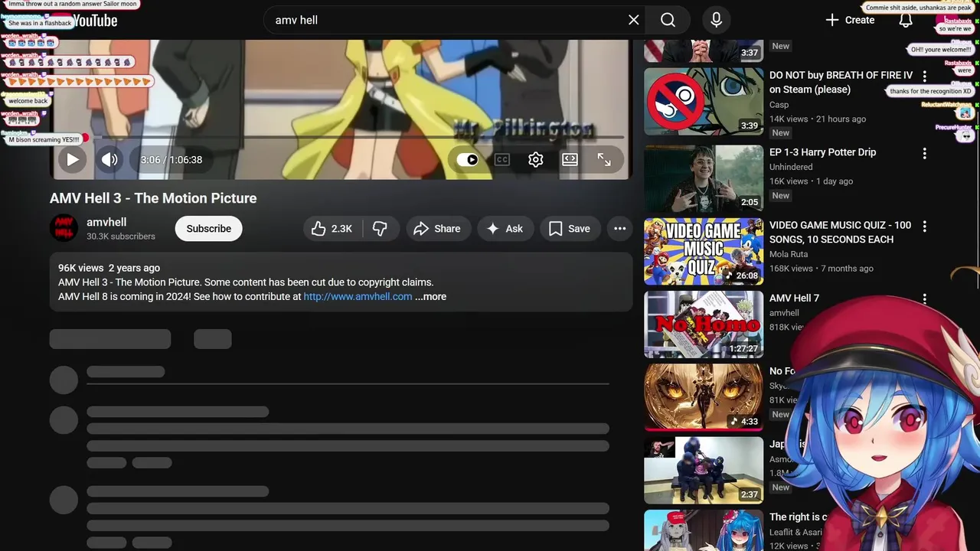Seek on the video progress bar

(x=341, y=137)
